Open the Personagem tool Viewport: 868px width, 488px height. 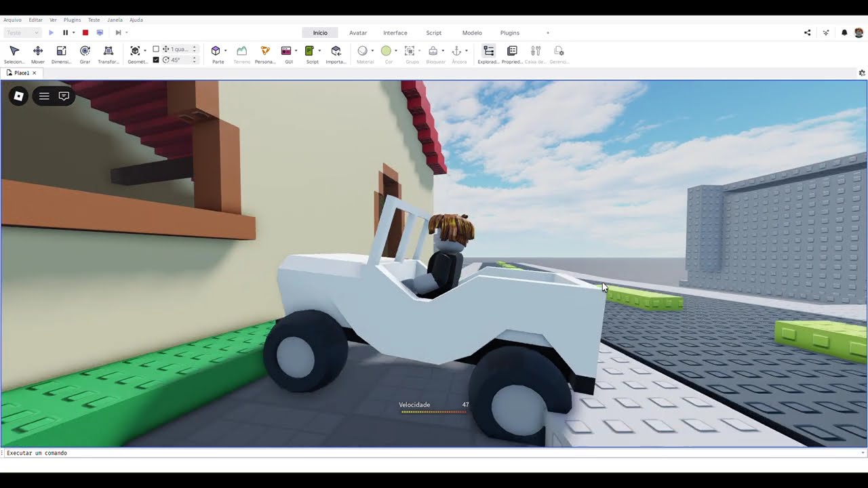pyautogui.click(x=265, y=54)
